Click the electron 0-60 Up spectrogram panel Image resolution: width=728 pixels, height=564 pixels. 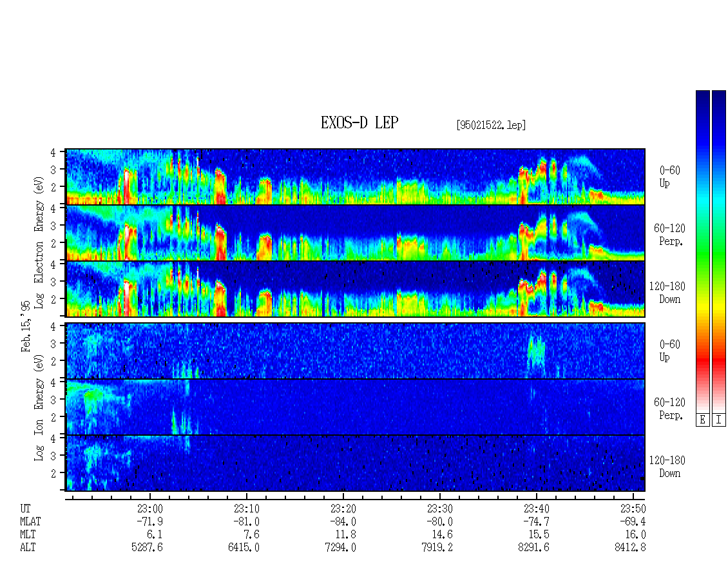coord(355,177)
